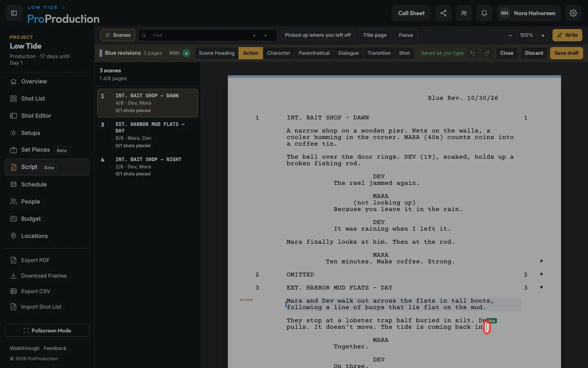Collapse the sidebar panel icon
Screen dimensions: 588x368
[x=13, y=13]
